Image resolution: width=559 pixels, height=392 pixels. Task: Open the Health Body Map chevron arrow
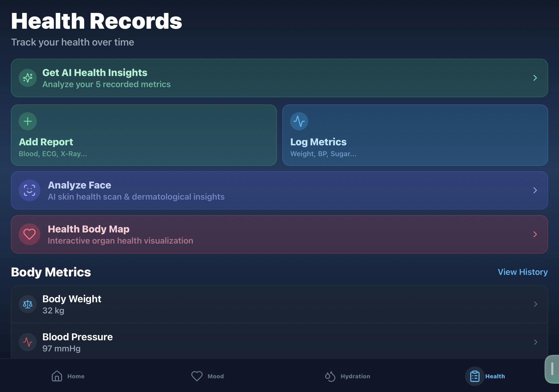pos(535,234)
